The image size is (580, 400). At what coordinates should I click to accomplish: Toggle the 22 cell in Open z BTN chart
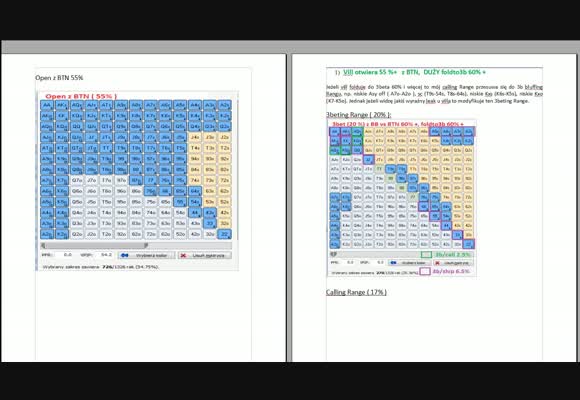point(224,234)
